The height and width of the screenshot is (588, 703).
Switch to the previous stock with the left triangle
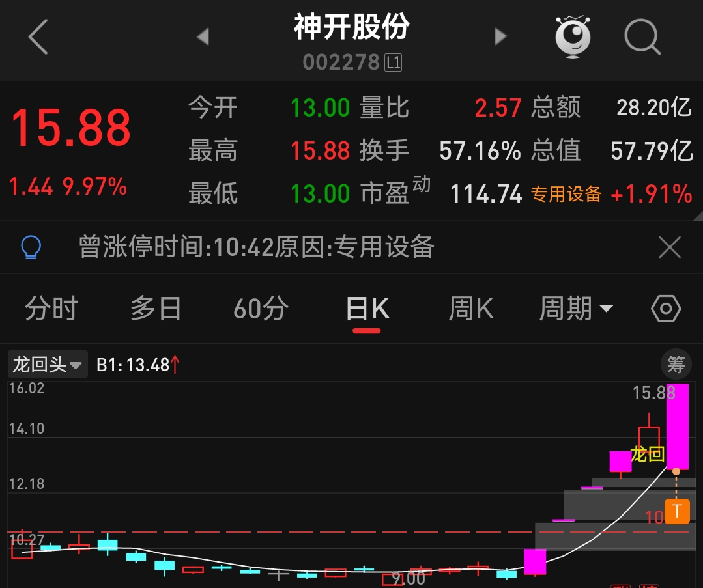click(203, 36)
